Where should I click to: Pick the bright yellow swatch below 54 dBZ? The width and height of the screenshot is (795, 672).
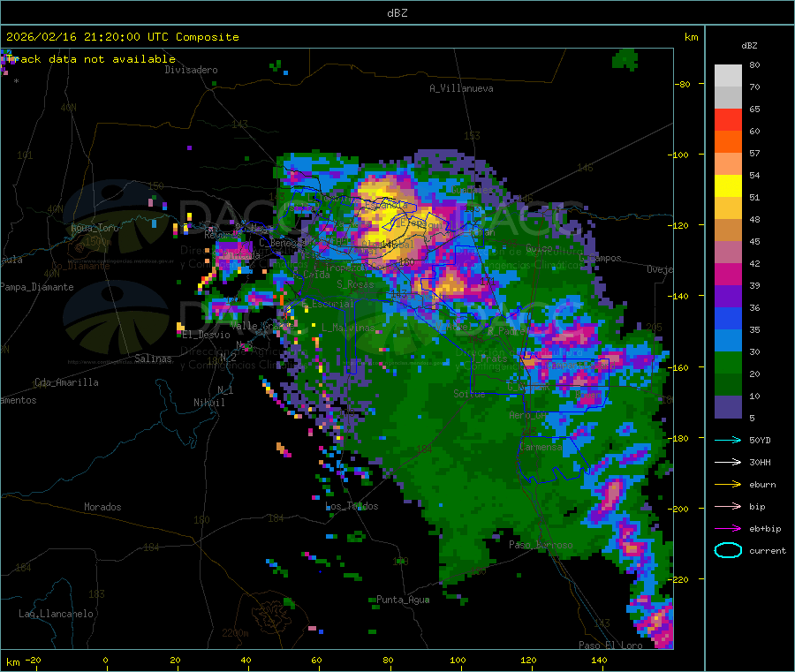728,186
